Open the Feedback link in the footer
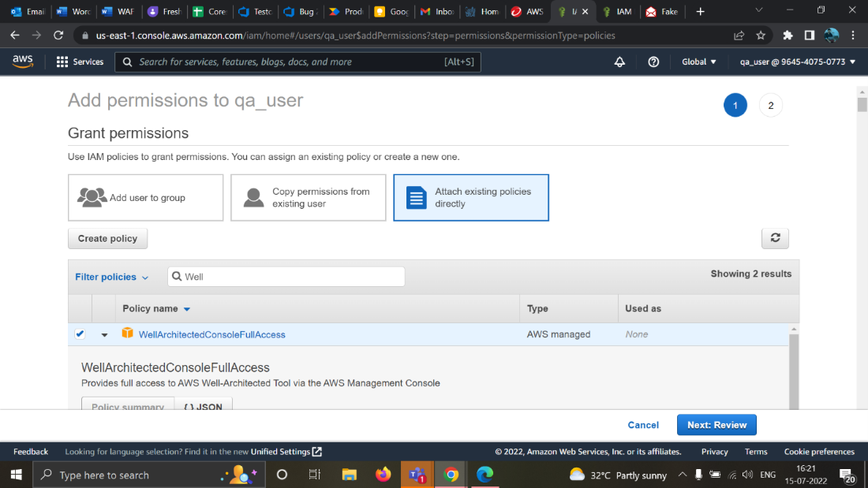Image resolution: width=868 pixels, height=488 pixels. click(31, 452)
